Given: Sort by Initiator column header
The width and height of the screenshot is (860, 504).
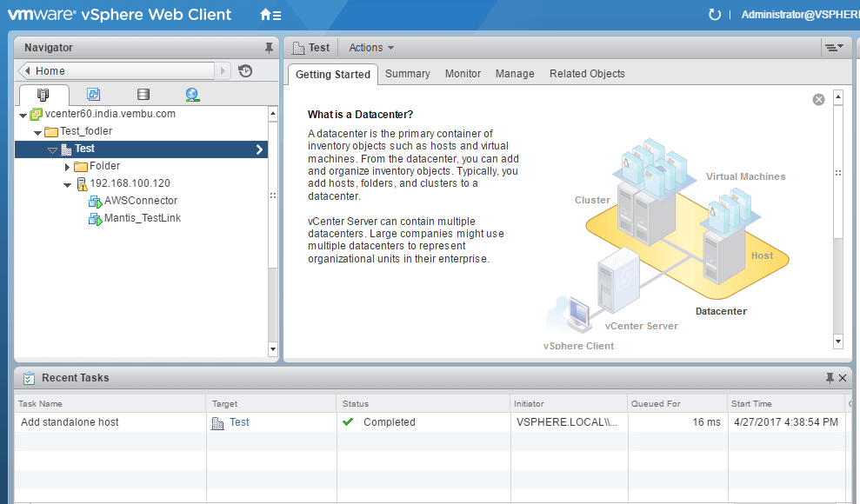Looking at the screenshot, I should coord(569,404).
